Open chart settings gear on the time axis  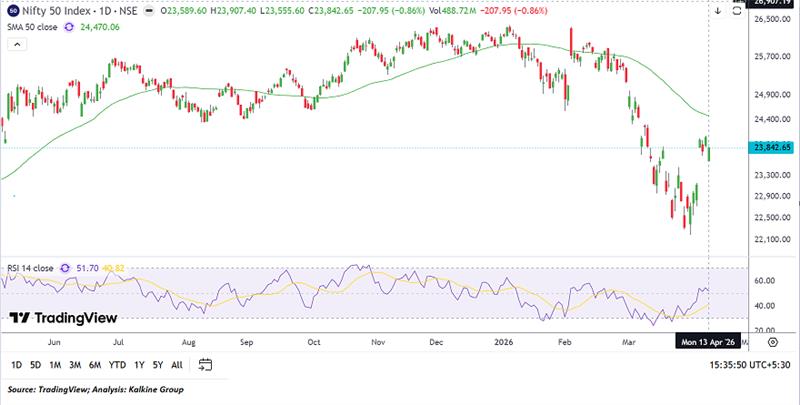773,342
